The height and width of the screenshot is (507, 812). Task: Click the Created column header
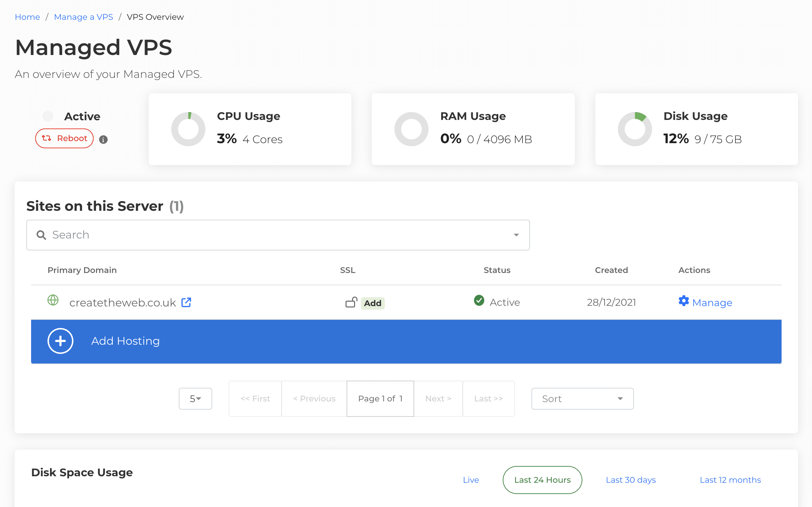point(611,270)
